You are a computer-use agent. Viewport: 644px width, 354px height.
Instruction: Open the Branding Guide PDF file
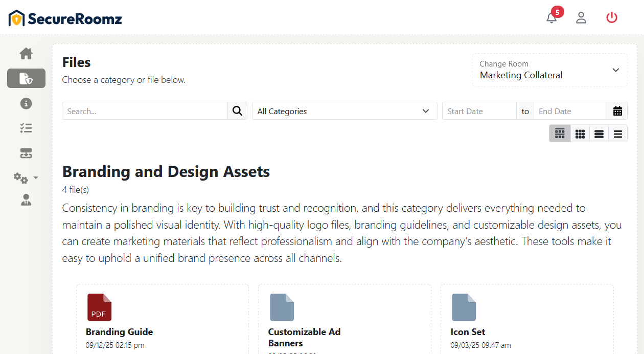click(99, 307)
